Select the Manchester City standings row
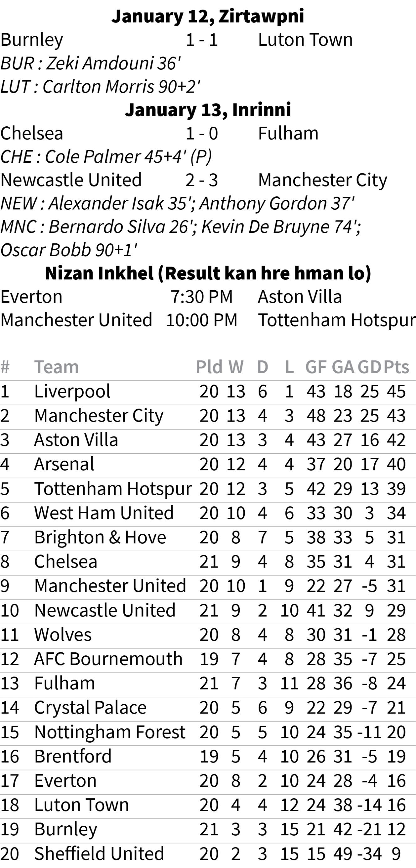 coord(208,416)
